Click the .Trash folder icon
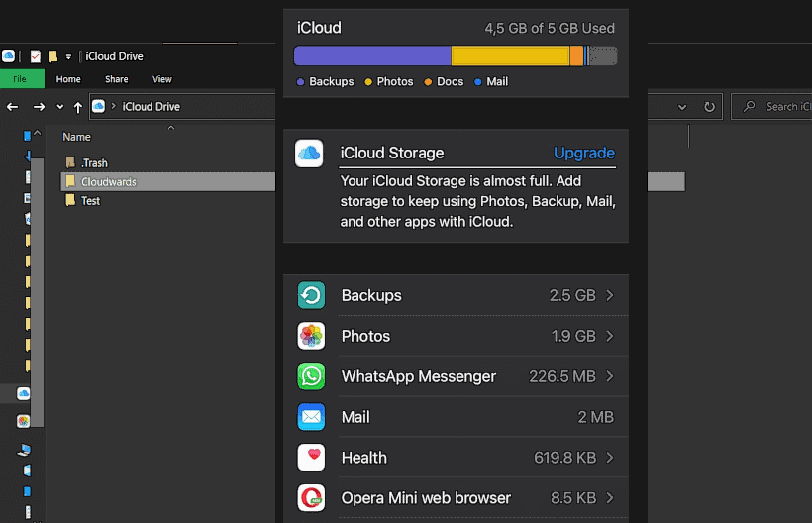This screenshot has width=812, height=523. [70, 162]
